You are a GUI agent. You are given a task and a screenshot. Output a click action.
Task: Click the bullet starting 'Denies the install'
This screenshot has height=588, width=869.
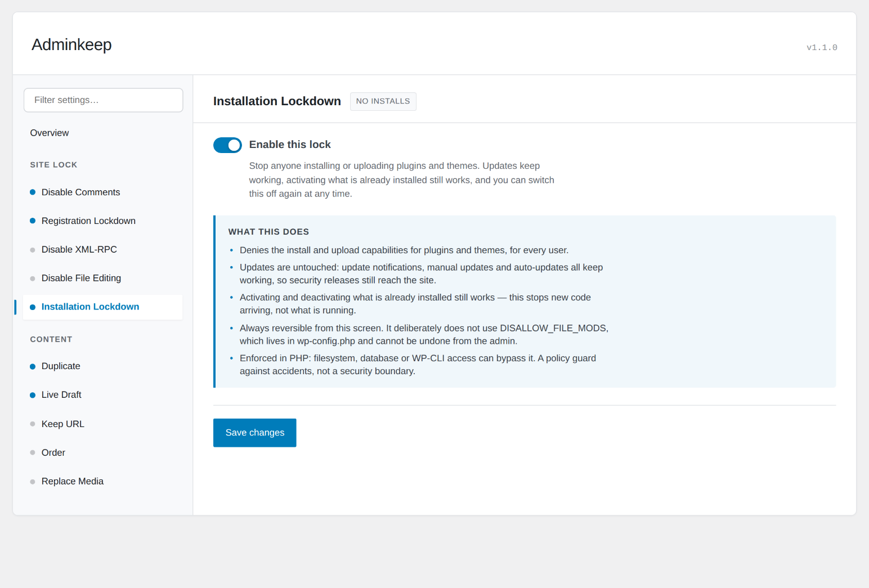(x=404, y=250)
